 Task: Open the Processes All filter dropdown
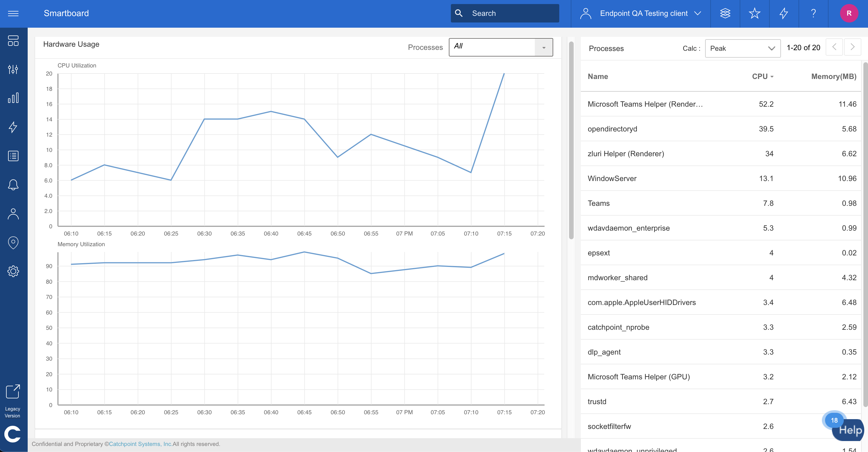point(501,47)
